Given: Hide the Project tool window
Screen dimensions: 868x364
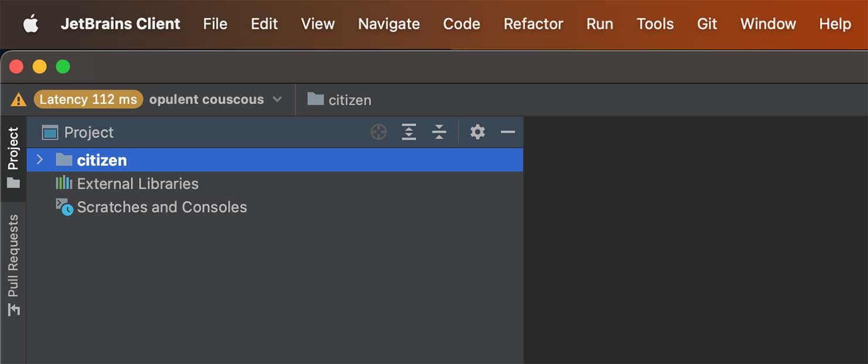Looking at the screenshot, I should (508, 133).
